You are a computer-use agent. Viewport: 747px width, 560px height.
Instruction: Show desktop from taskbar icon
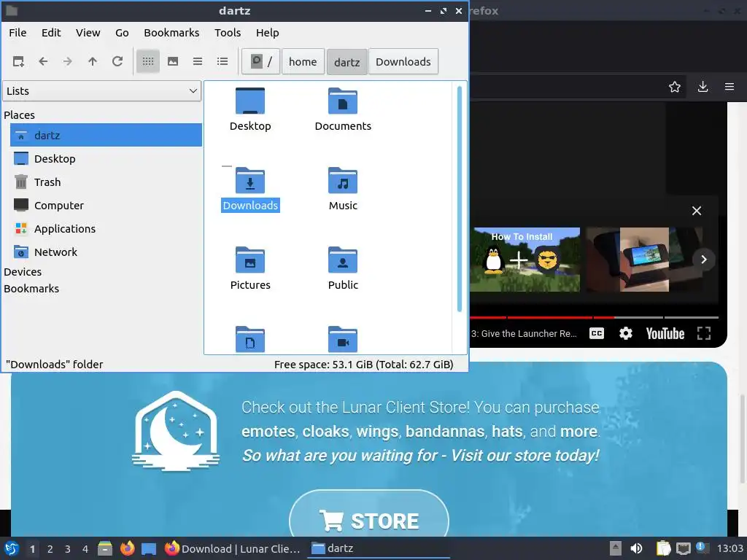[x=149, y=548]
